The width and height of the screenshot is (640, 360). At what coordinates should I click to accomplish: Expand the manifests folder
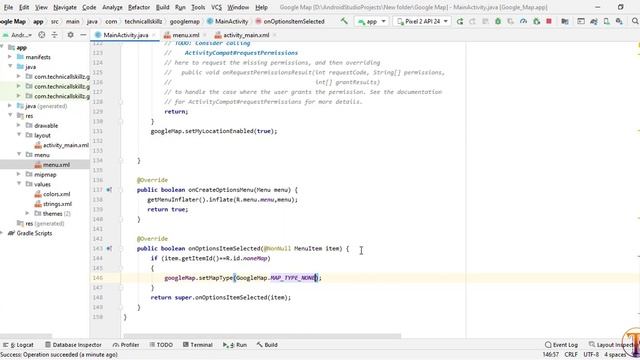pos(10,57)
